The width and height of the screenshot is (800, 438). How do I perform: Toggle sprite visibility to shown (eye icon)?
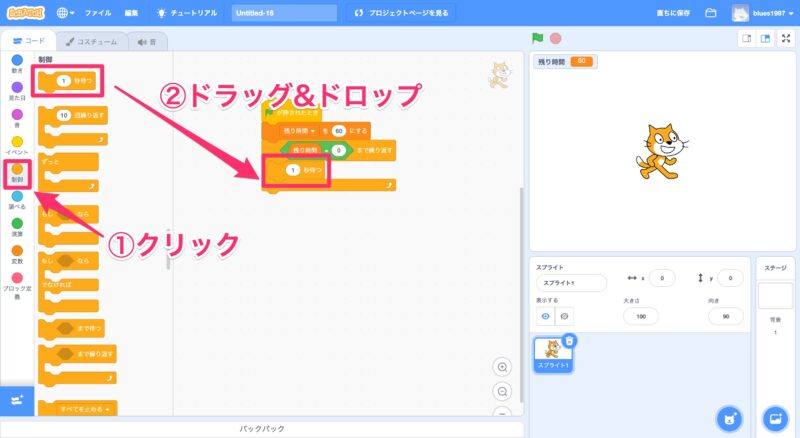point(546,316)
